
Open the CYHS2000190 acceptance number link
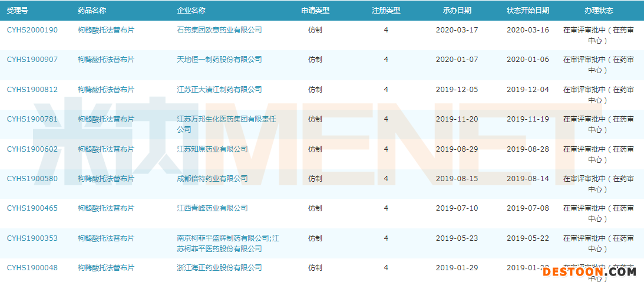coord(32,30)
